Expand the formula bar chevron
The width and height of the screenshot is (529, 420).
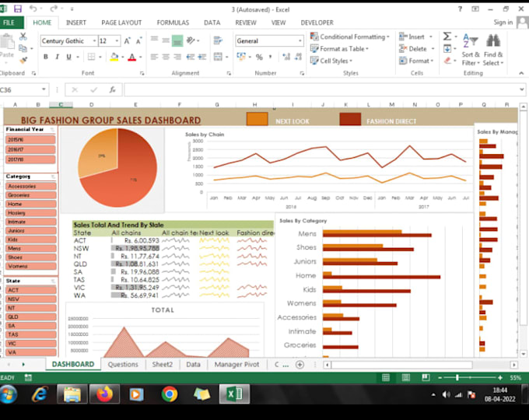[x=522, y=89]
